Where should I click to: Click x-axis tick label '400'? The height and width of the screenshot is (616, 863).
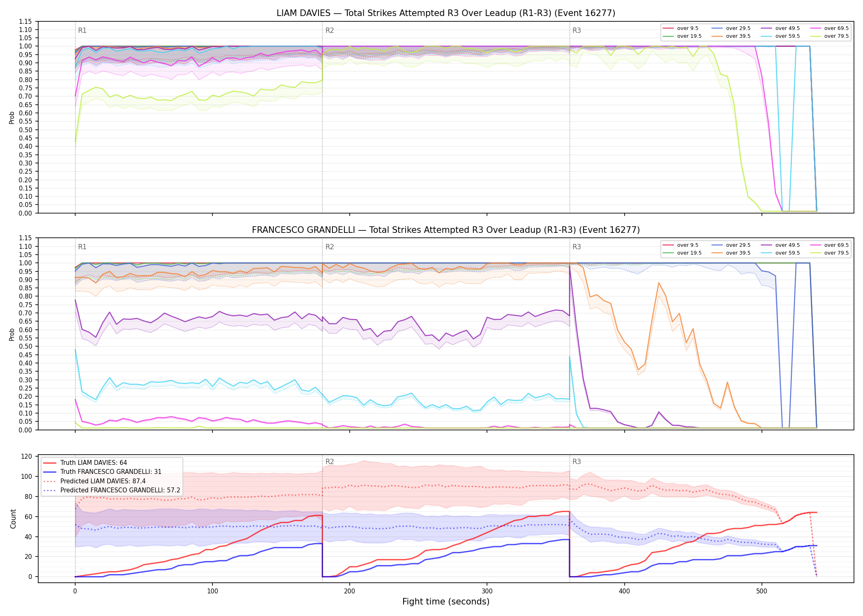coord(624,591)
